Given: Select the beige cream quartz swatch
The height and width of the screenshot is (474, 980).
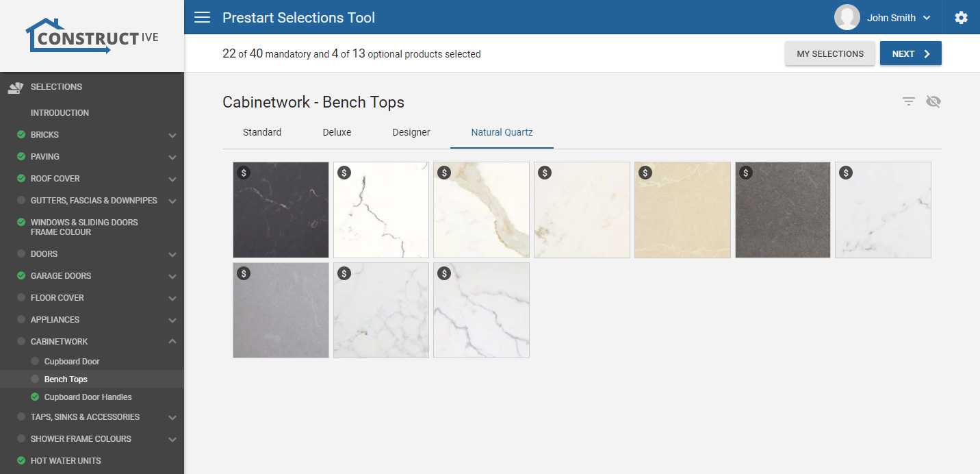Looking at the screenshot, I should (682, 210).
